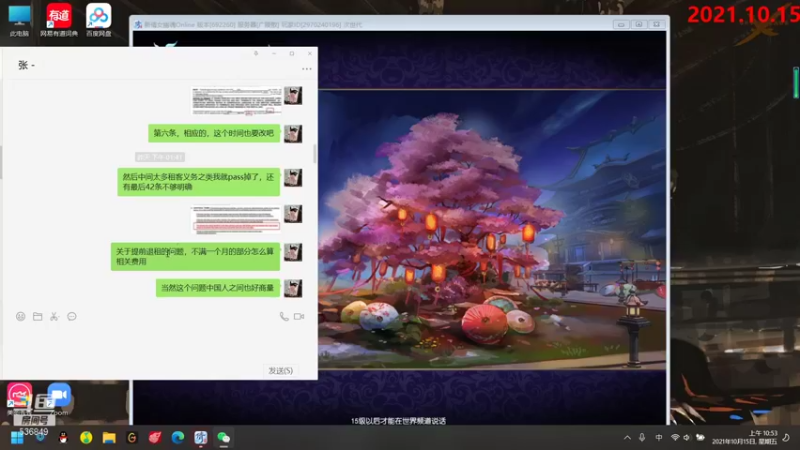Click the send file folder icon
This screenshot has width=800, height=450.
coord(37,316)
